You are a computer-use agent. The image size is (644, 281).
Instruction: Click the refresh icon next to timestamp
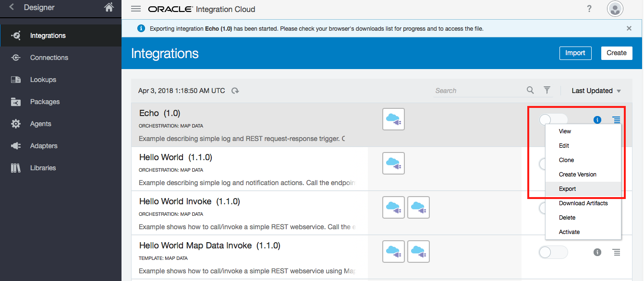[x=235, y=91]
